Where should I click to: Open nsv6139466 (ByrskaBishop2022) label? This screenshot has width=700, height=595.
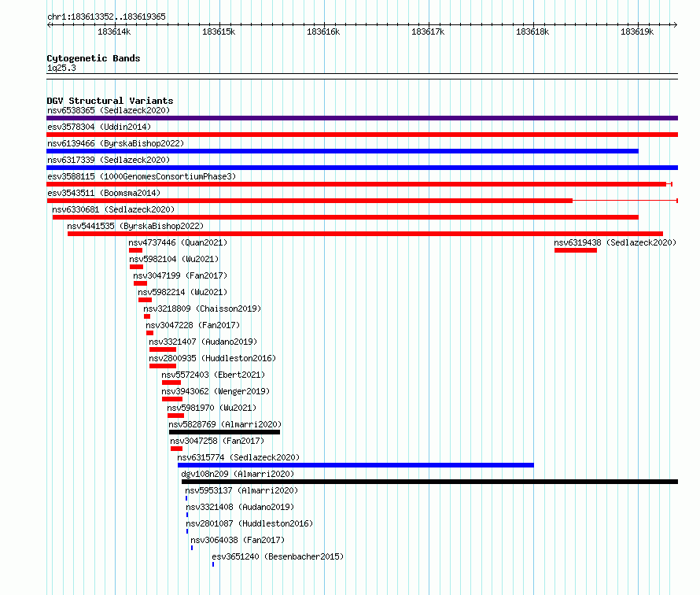(116, 143)
